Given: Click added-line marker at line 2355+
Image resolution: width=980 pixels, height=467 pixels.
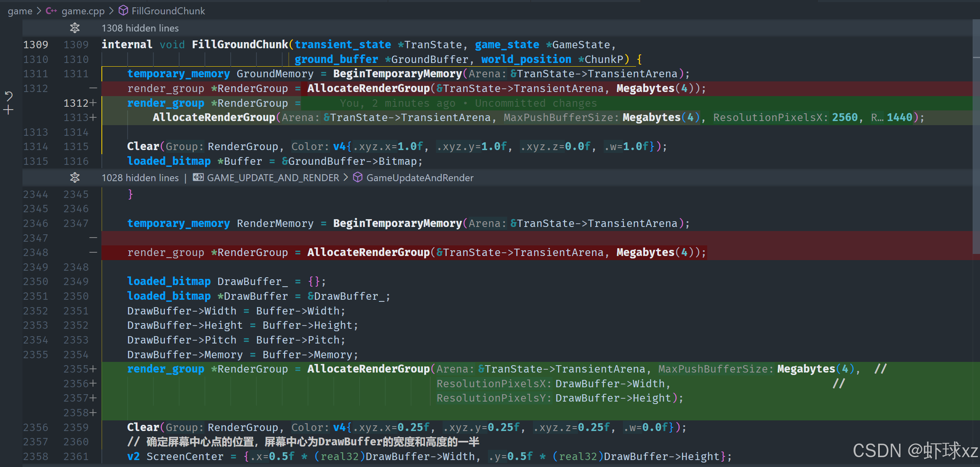Looking at the screenshot, I should (93, 369).
